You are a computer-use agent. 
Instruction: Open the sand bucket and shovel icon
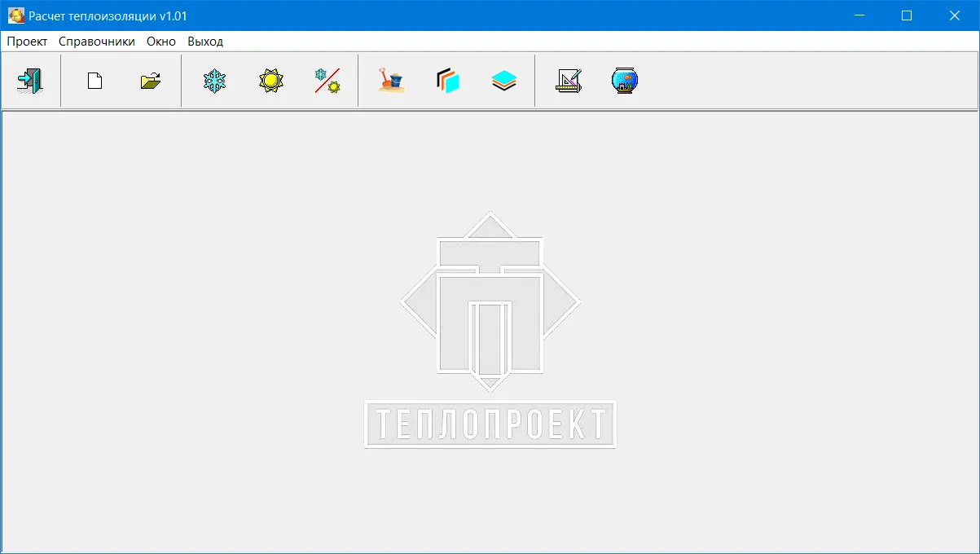[x=391, y=81]
